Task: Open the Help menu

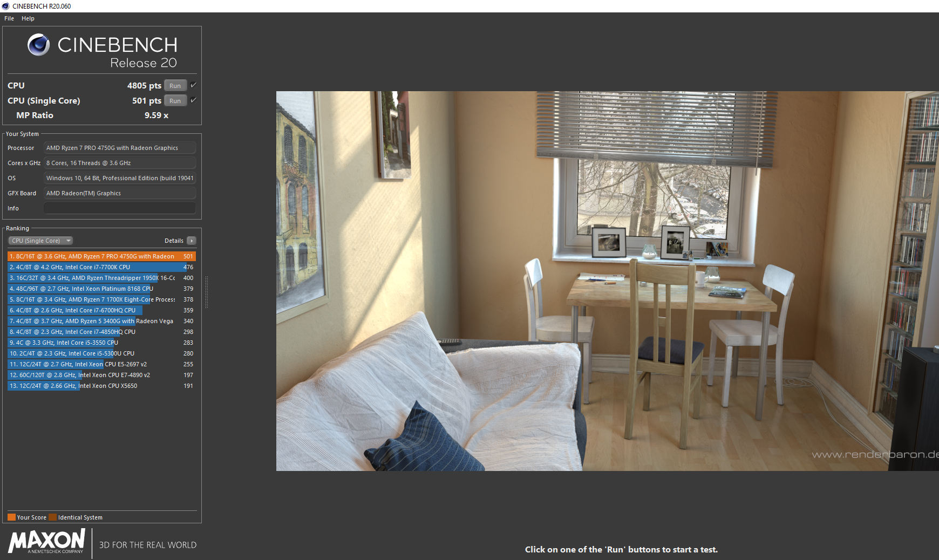Action: coord(28,18)
